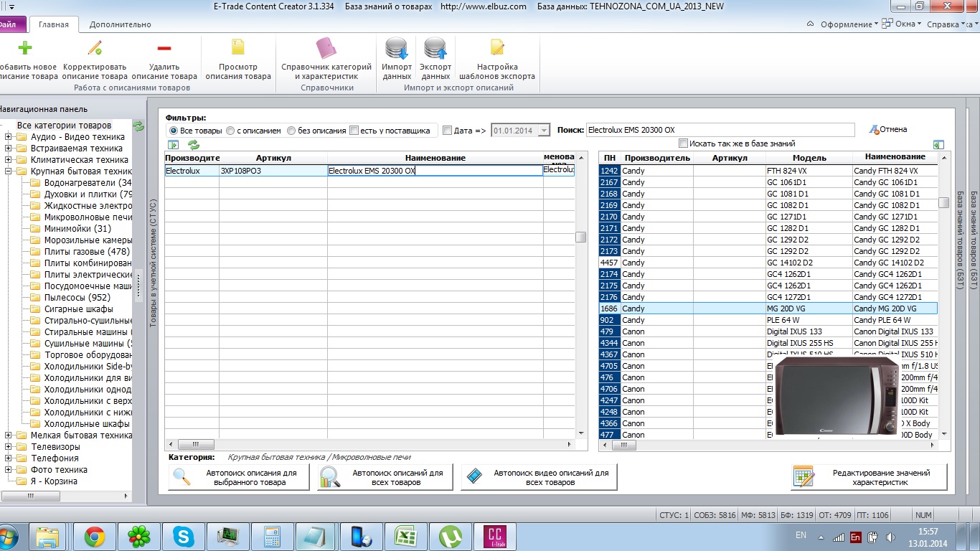The image size is (980, 551).
Task: Open Google Chrome from the taskbar
Action: coord(95,537)
